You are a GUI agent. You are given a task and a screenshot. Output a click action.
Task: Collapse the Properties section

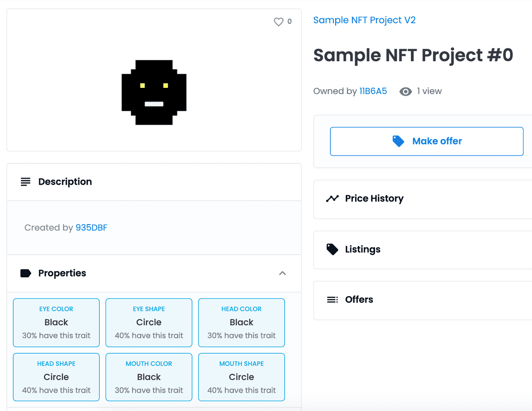282,273
